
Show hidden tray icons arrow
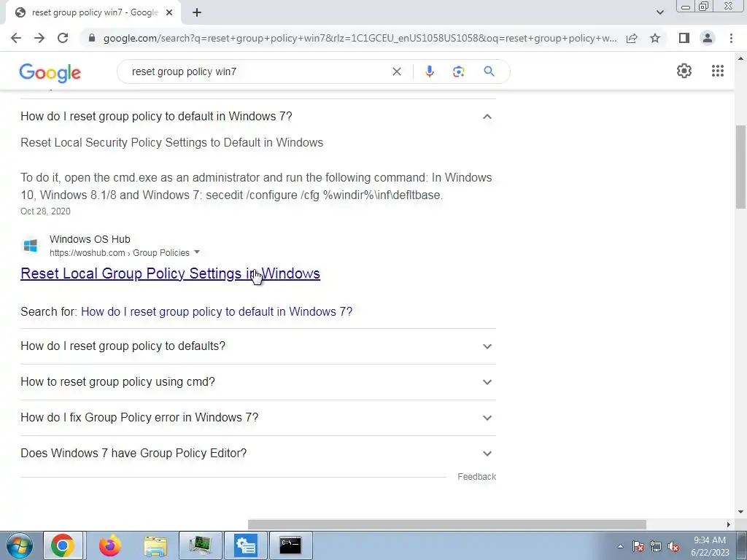pyautogui.click(x=620, y=546)
